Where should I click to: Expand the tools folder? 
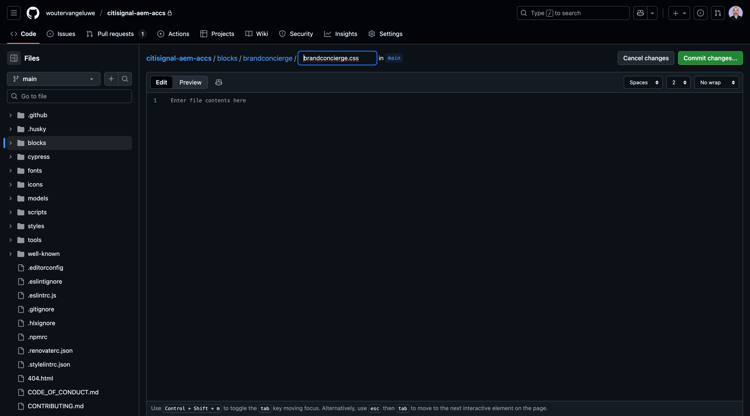click(x=11, y=240)
